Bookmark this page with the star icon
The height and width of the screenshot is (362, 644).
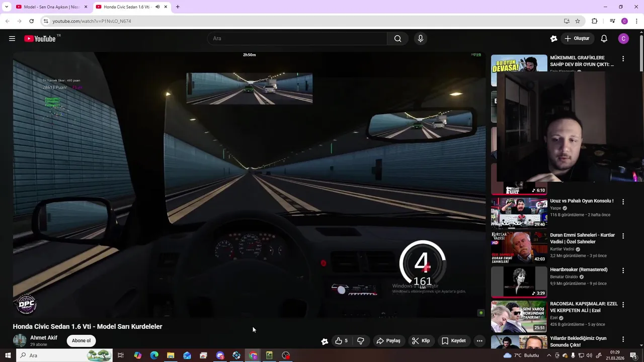tap(578, 21)
